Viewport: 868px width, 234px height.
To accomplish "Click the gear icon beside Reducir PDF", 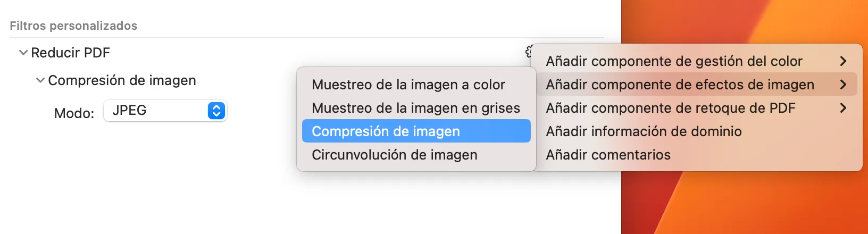I will tap(528, 52).
